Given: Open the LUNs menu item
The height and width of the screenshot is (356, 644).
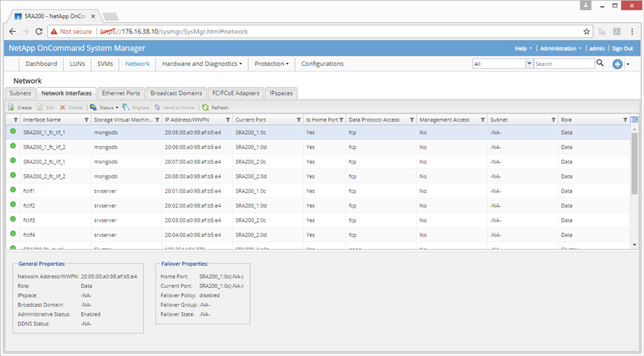Looking at the screenshot, I should pyautogui.click(x=77, y=64).
